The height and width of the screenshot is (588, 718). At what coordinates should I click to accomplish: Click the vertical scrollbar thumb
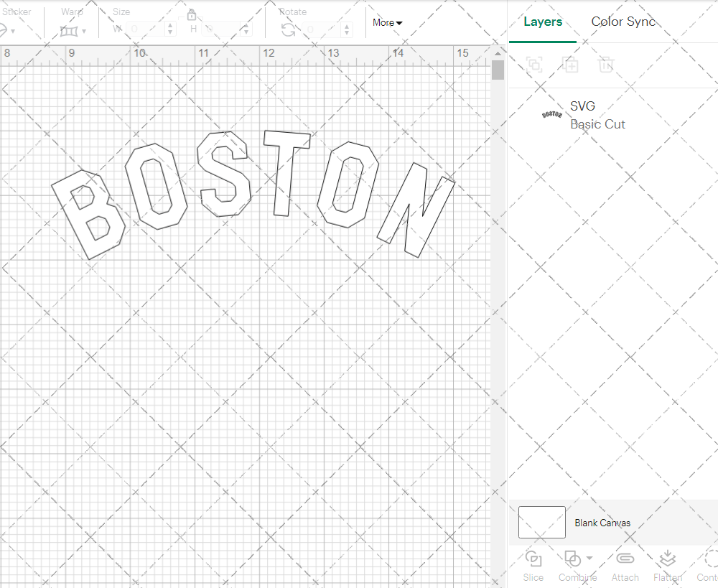click(x=498, y=70)
